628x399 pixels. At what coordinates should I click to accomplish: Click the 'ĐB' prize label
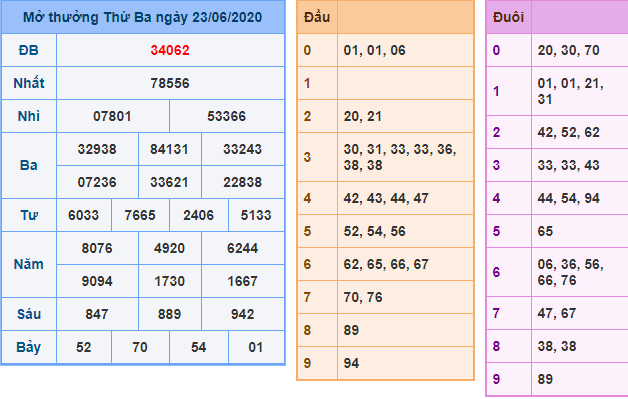coord(28,50)
